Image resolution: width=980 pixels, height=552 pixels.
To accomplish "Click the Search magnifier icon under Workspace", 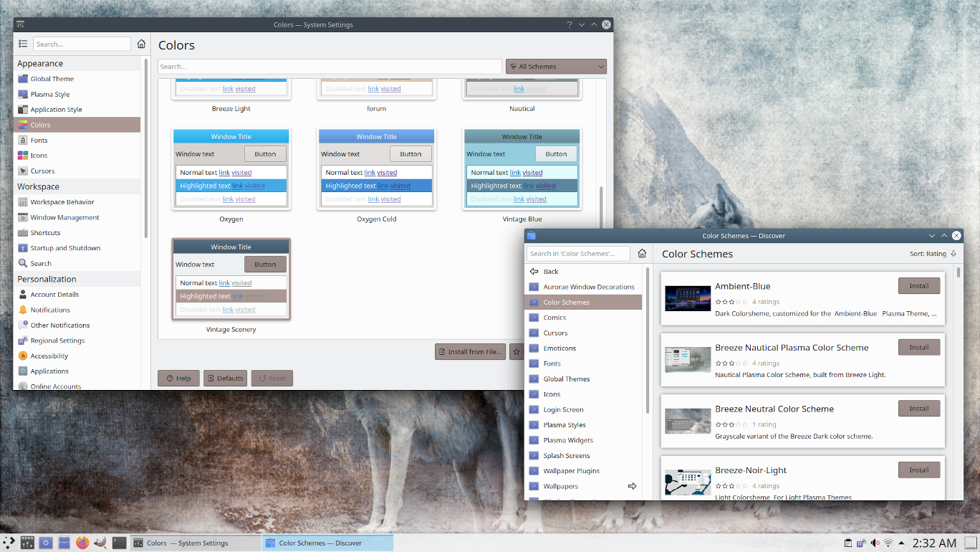I will [x=23, y=263].
